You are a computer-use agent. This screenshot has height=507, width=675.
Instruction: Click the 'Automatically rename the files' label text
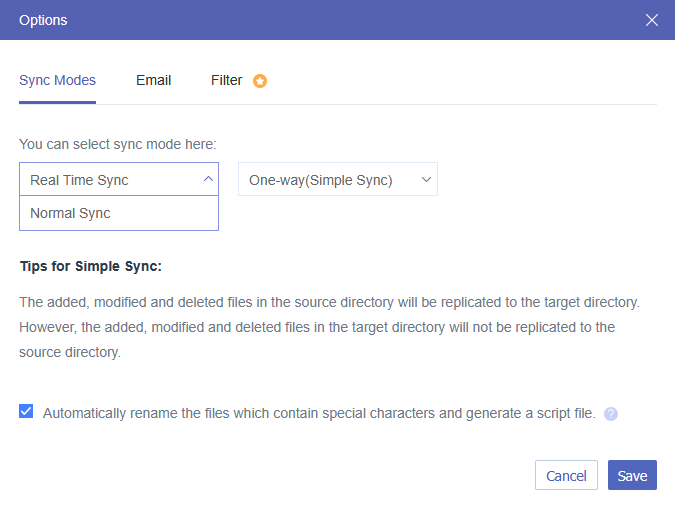click(319, 412)
